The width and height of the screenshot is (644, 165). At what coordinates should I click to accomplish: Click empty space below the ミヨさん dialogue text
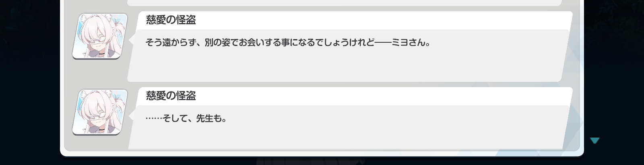coord(346,65)
